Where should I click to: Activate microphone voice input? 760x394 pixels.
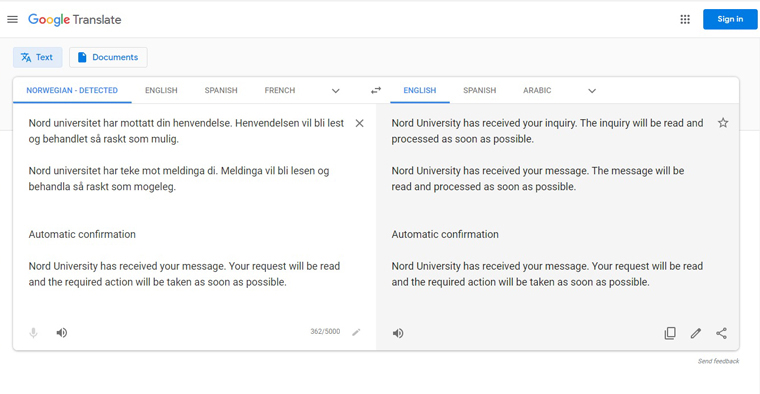coord(33,333)
